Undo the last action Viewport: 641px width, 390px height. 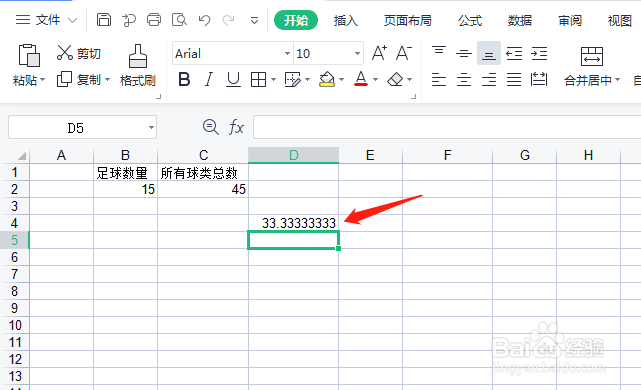click(204, 20)
